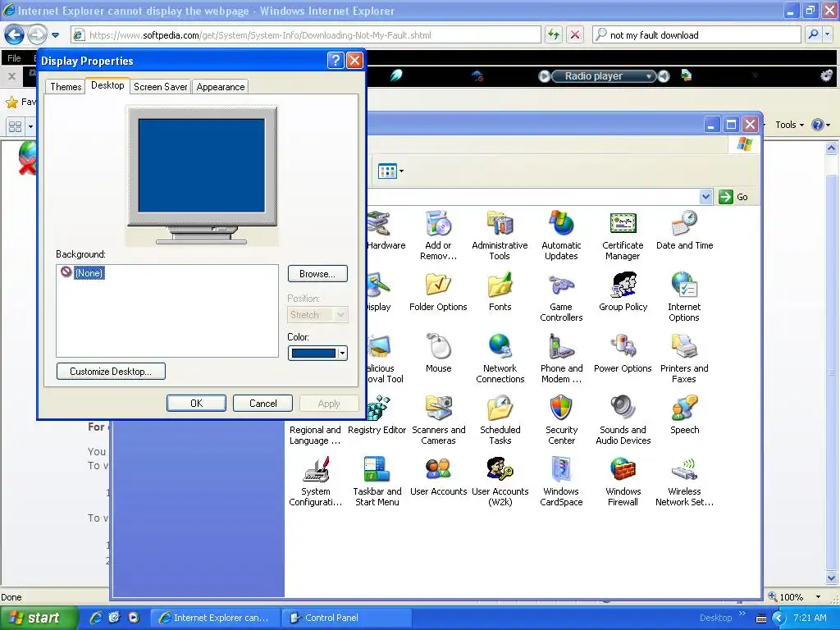Click the search magnifier button in IE

tap(813, 34)
